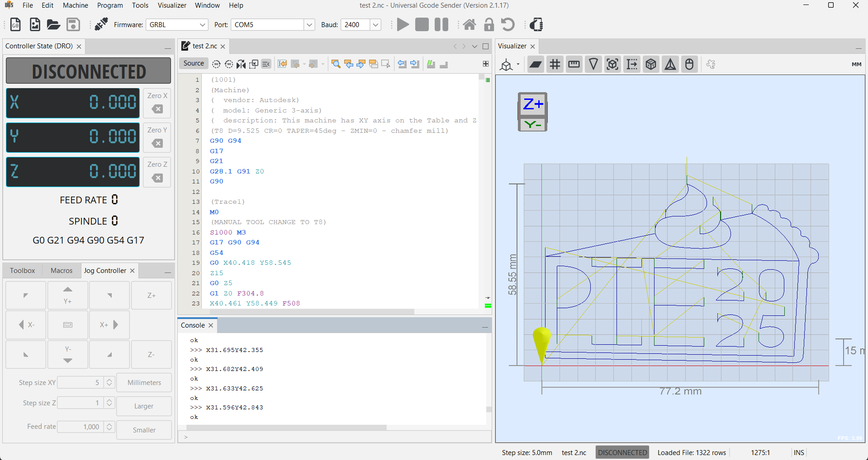Screen dimensions: 868x460
Task: Select the orientation cube icon in Visualizer toolbar
Action: (x=651, y=64)
